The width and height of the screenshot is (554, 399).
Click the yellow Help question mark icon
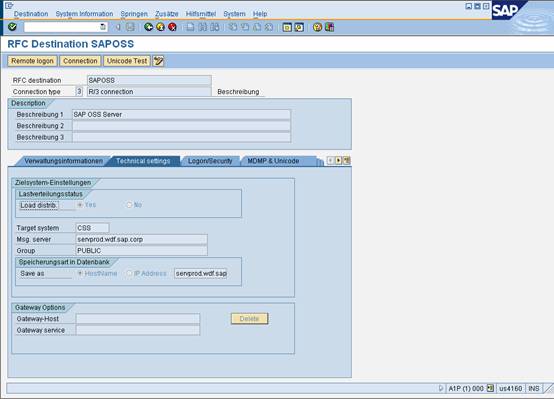pyautogui.click(x=317, y=27)
